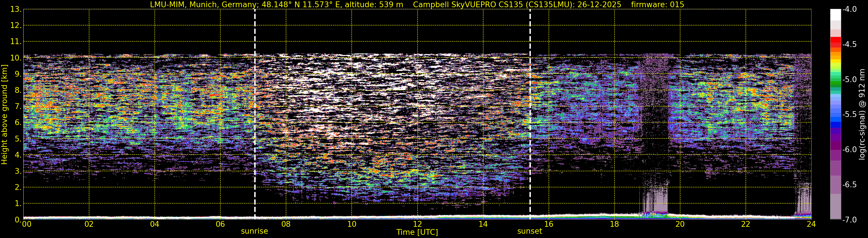Image resolution: width=868 pixels, height=238 pixels.
Task: Click the time axis tick label '08'
Action: (x=286, y=224)
